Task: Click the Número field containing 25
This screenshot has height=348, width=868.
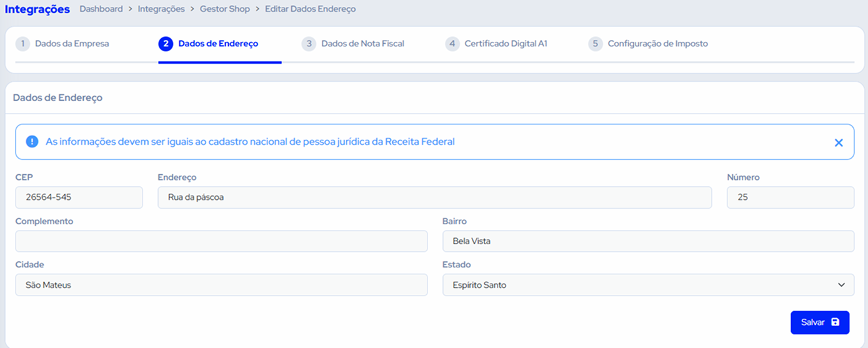Action: point(791,197)
